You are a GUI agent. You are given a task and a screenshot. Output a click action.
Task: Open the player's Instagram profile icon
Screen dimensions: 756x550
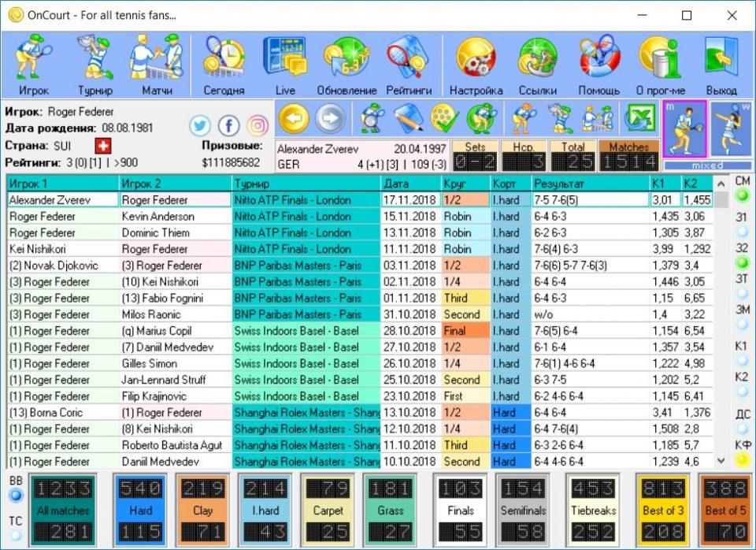258,126
